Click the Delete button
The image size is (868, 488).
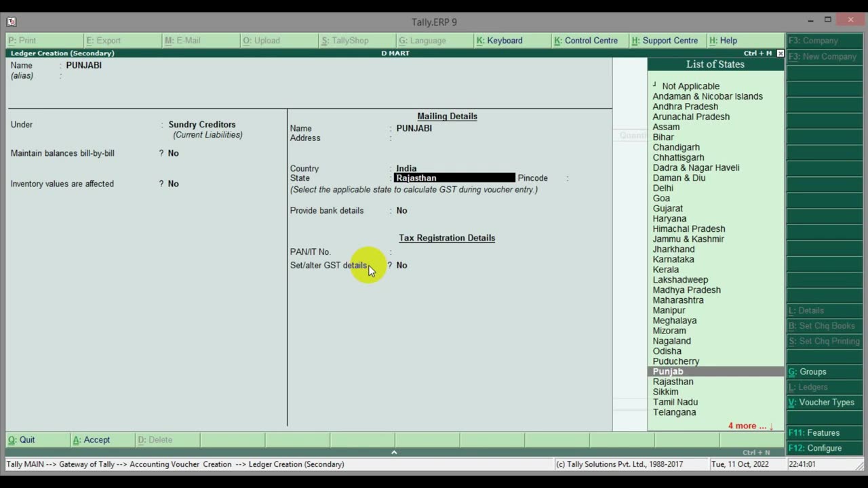(x=167, y=440)
